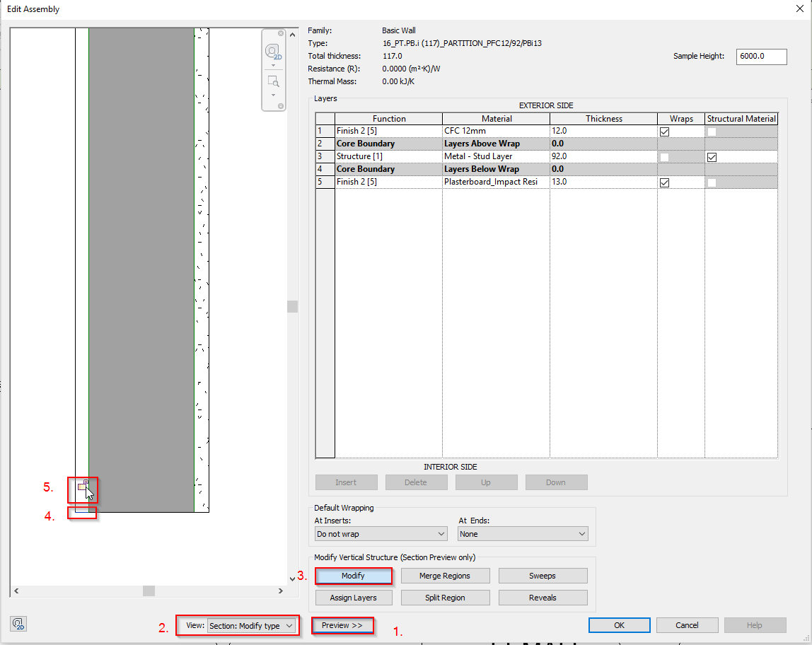Select the Structure [1] row in the Layers table
Image resolution: width=812 pixels, height=645 pixels.
(388, 156)
